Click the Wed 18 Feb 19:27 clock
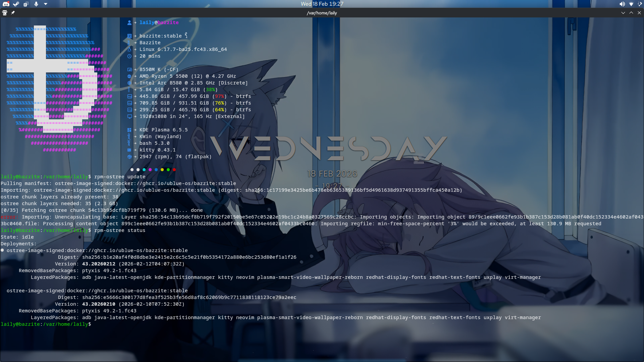This screenshot has height=362, width=644. [x=322, y=4]
